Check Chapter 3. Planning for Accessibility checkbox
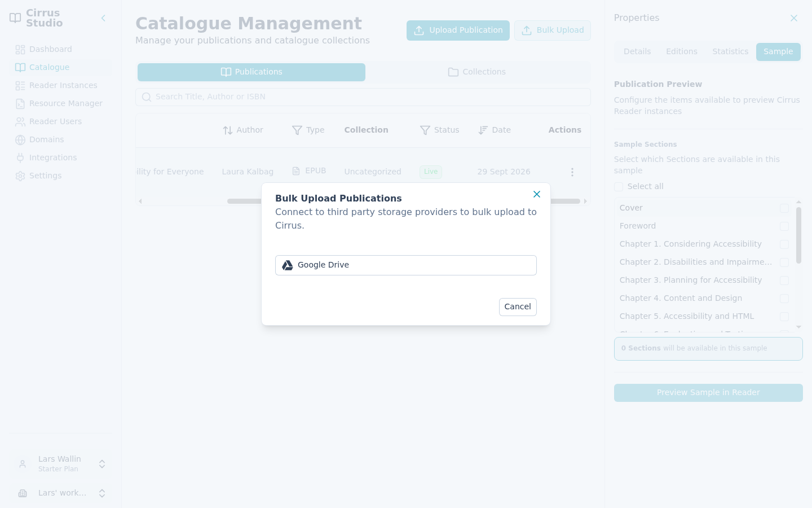Screen dimensions: 812x508 [784, 281]
